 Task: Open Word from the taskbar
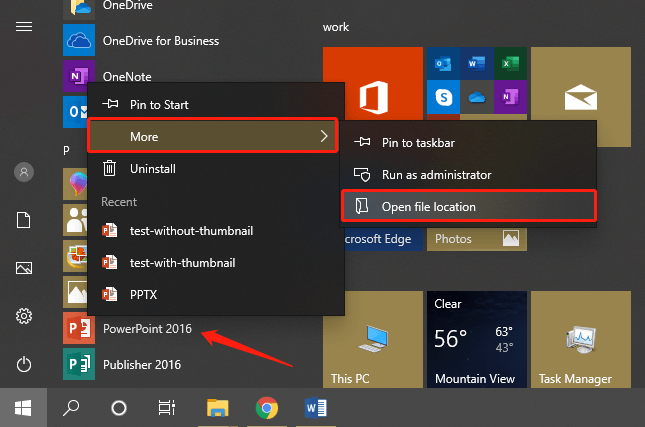[316, 408]
